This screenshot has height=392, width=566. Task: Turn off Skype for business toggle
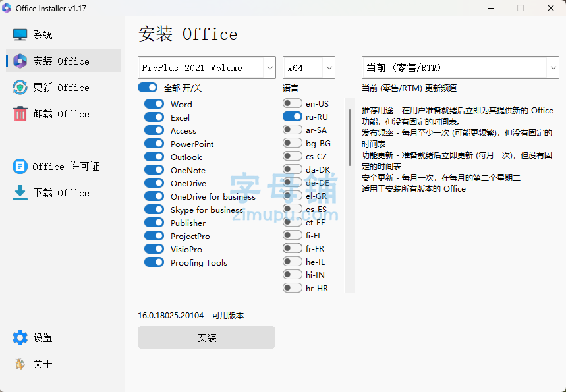click(154, 210)
